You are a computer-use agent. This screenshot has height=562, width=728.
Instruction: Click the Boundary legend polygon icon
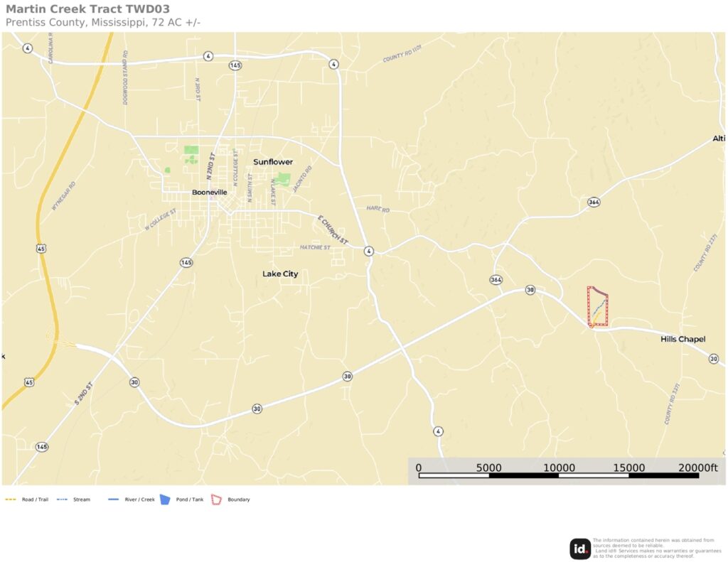tap(216, 499)
